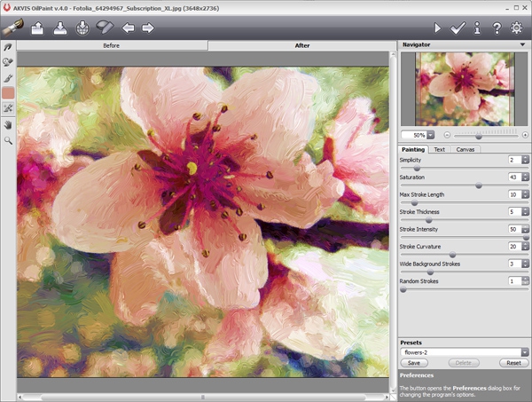Click the Stroke Thickness value field
The height and width of the screenshot is (402, 532).
514,212
